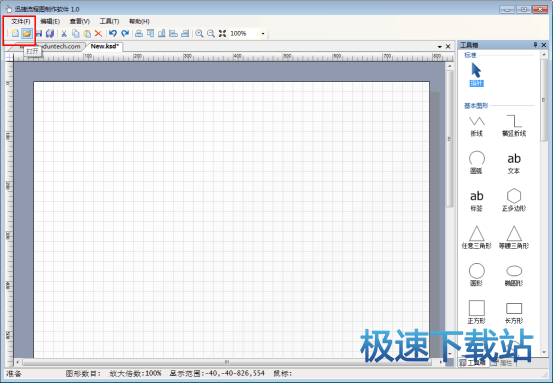The image size is (554, 383).
Task: Click the Align Left toolbar icon
Action: tap(173, 34)
